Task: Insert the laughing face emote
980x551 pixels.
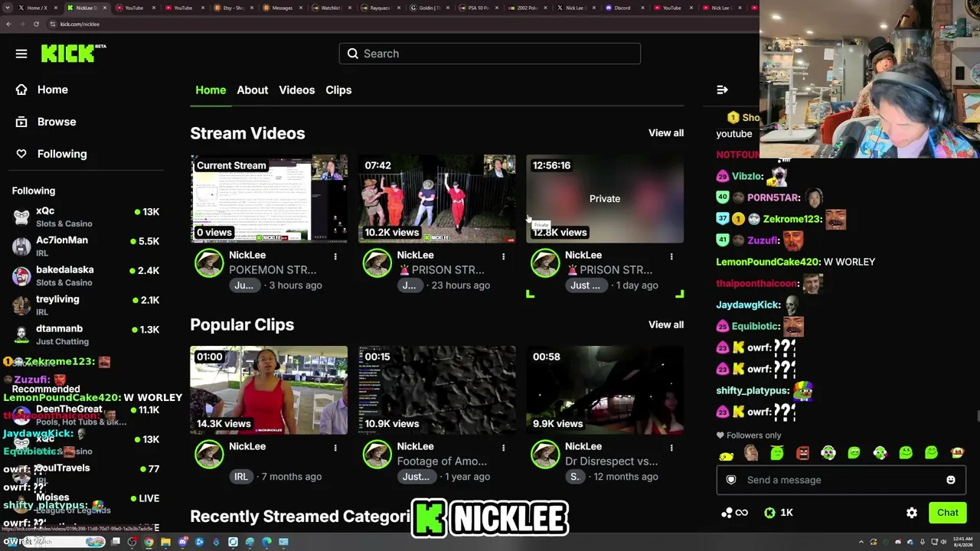Action: point(751,454)
